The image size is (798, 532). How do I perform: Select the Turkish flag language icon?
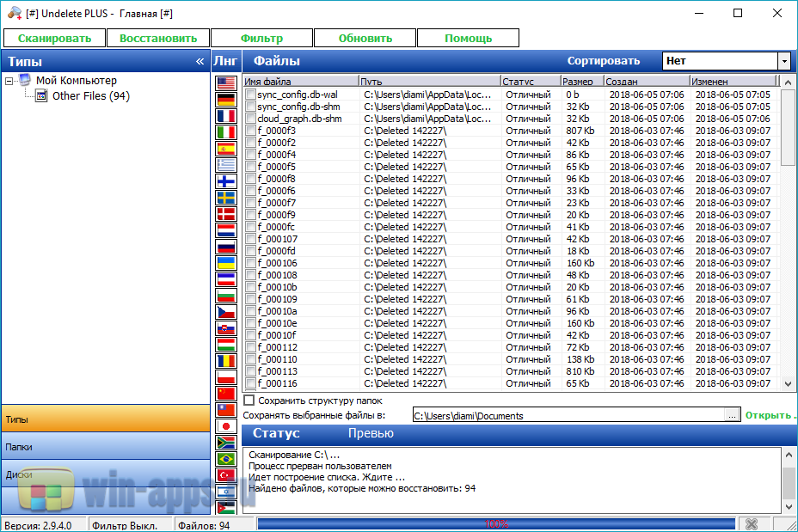coord(226,475)
